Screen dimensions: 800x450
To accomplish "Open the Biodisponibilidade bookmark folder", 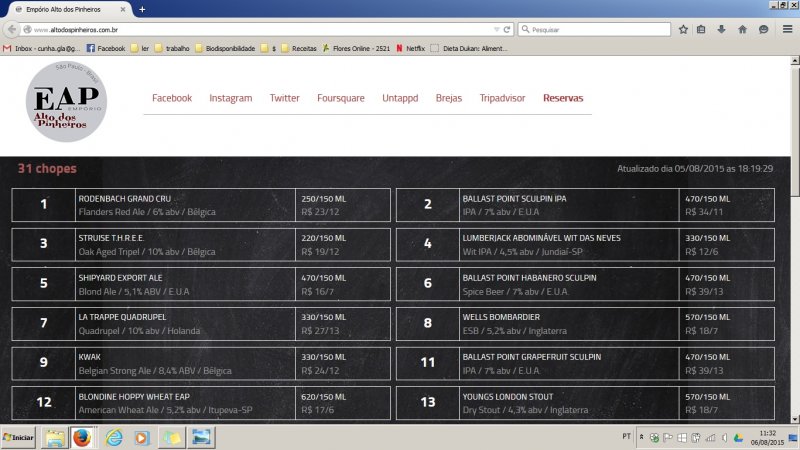I will click(224, 48).
